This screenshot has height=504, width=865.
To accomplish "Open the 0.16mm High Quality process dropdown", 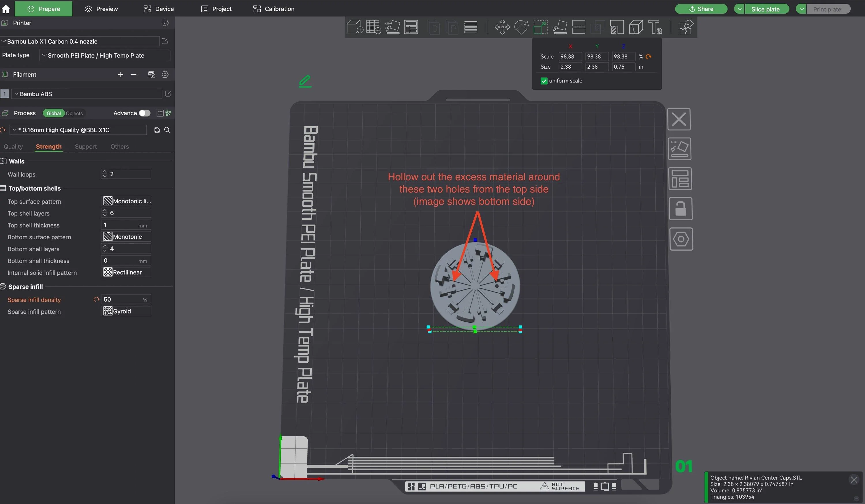I will [x=78, y=130].
